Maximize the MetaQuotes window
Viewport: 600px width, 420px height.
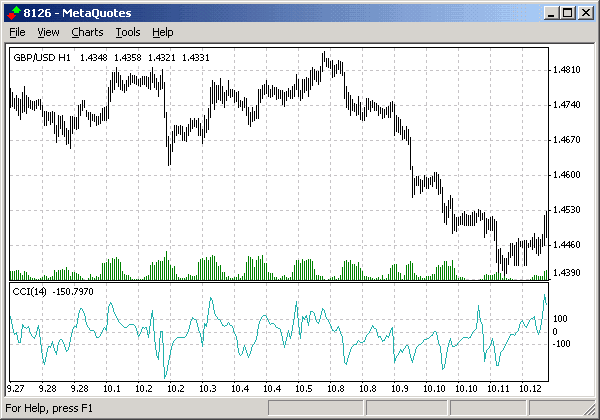click(x=567, y=13)
